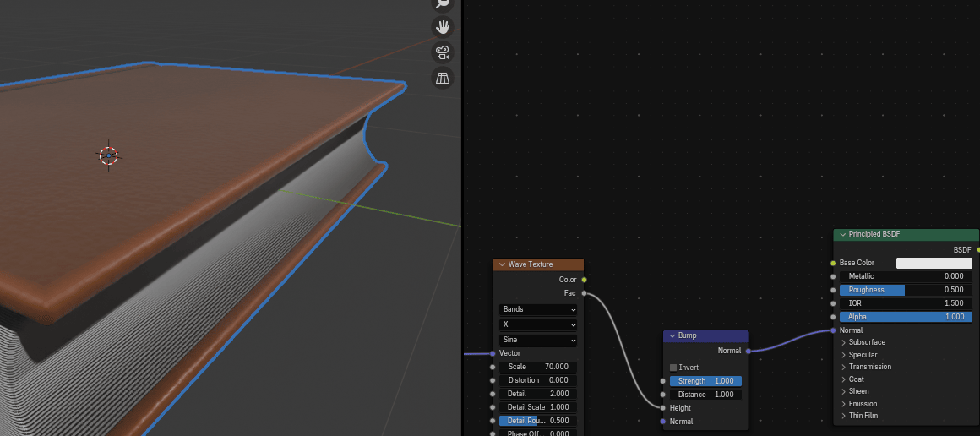The height and width of the screenshot is (436, 980).
Task: Open the Bands wave type dropdown
Action: pyautogui.click(x=538, y=309)
